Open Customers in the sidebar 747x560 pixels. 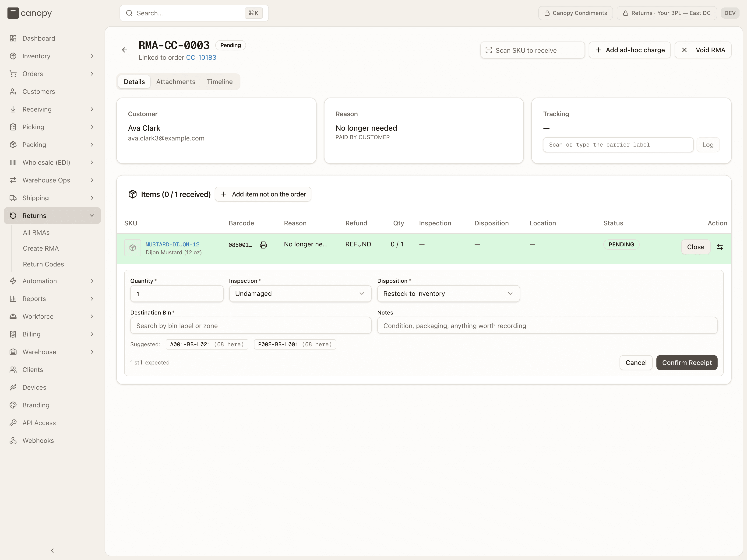coord(52,91)
